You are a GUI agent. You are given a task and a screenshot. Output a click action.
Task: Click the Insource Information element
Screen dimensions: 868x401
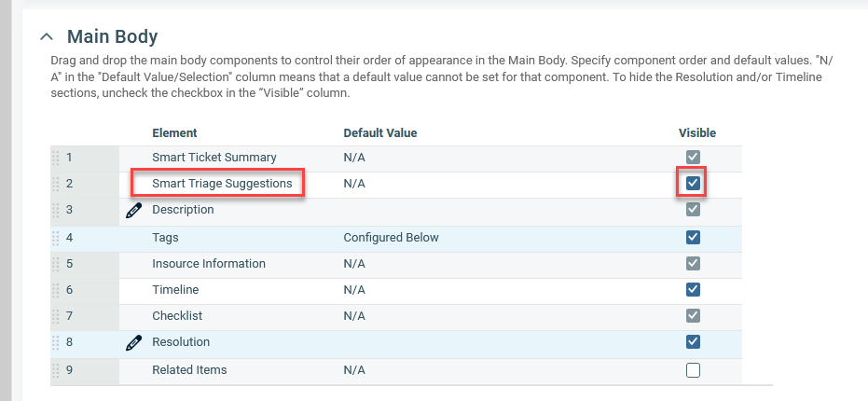(208, 264)
